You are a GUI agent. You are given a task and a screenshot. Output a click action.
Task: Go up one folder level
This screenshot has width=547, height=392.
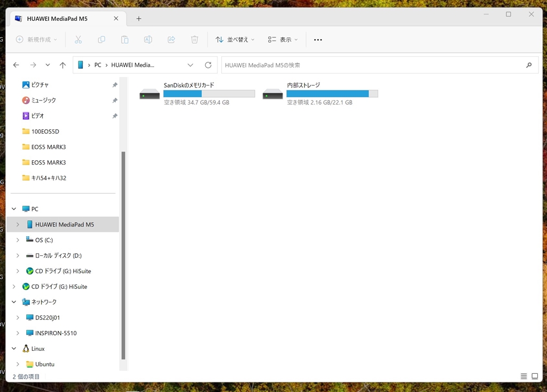click(x=63, y=65)
